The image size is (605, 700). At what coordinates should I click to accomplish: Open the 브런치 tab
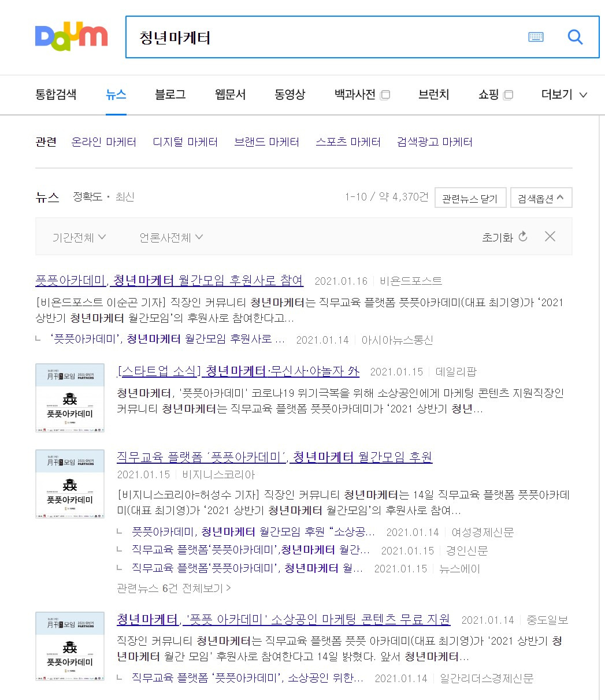coord(434,94)
